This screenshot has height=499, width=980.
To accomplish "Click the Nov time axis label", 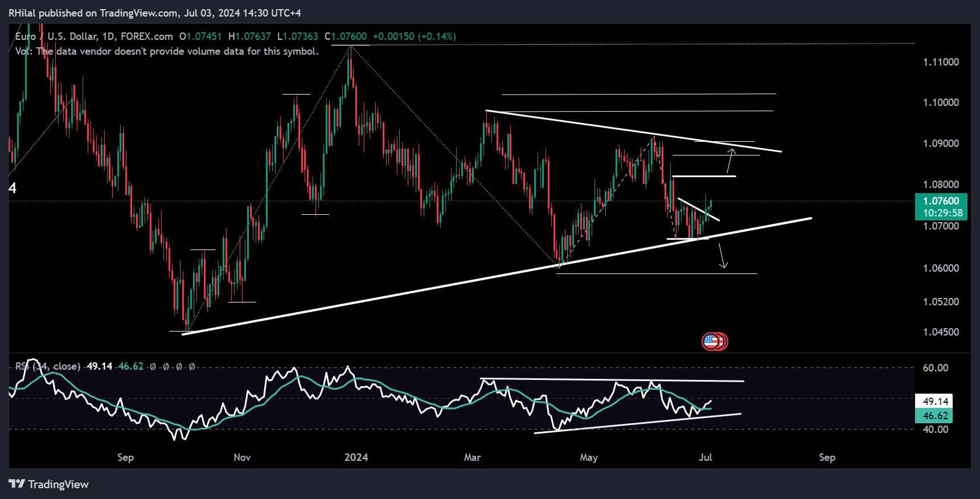I will [242, 457].
